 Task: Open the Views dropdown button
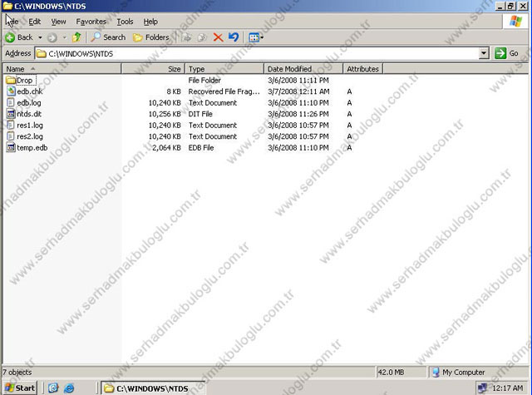[256, 37]
